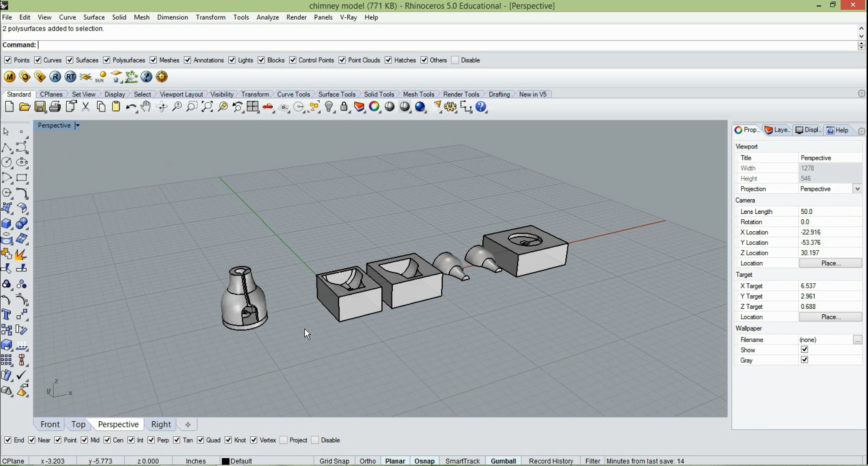Toggle the Polysurfaces filter checkbox

point(107,60)
